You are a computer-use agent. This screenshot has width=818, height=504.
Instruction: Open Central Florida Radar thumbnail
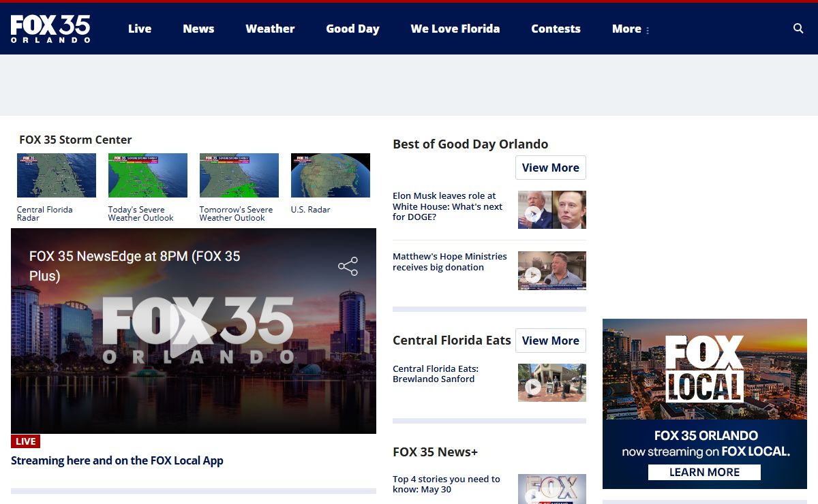57,176
